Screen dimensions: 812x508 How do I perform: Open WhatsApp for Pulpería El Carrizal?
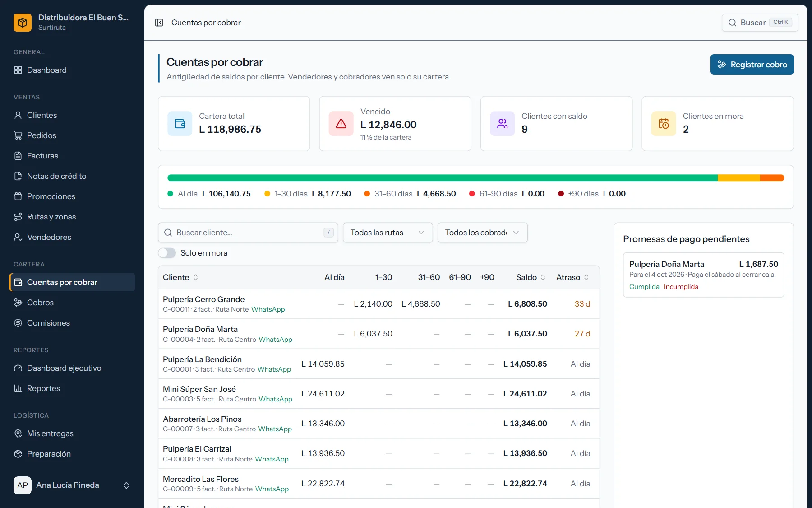click(x=272, y=459)
